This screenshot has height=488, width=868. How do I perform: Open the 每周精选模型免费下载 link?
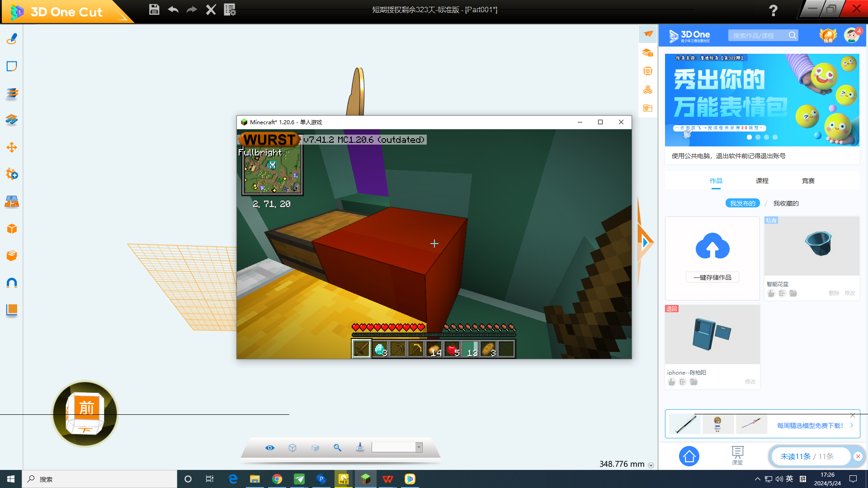[x=810, y=425]
